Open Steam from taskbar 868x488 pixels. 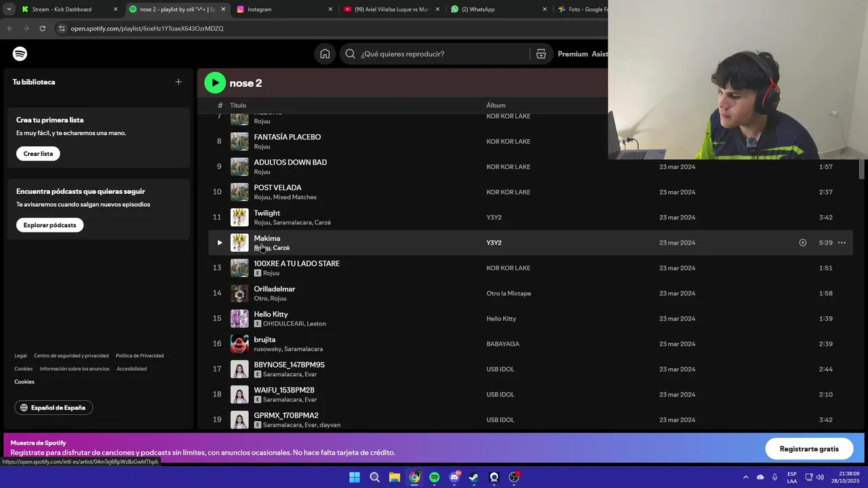tap(474, 477)
